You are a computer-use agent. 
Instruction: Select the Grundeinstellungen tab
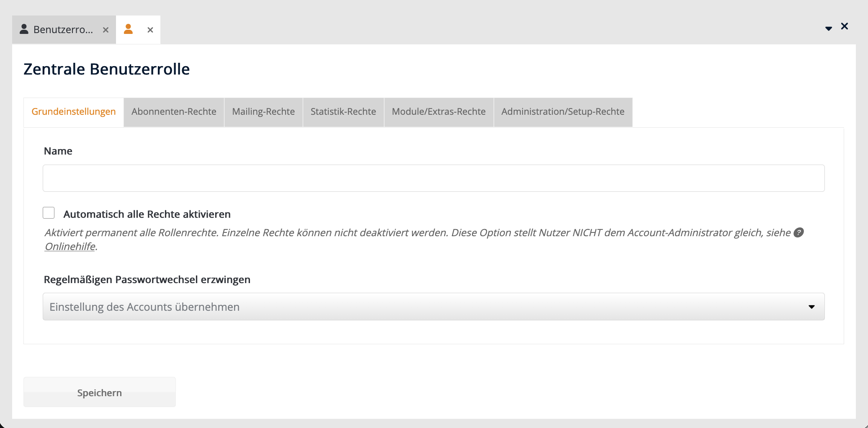74,112
